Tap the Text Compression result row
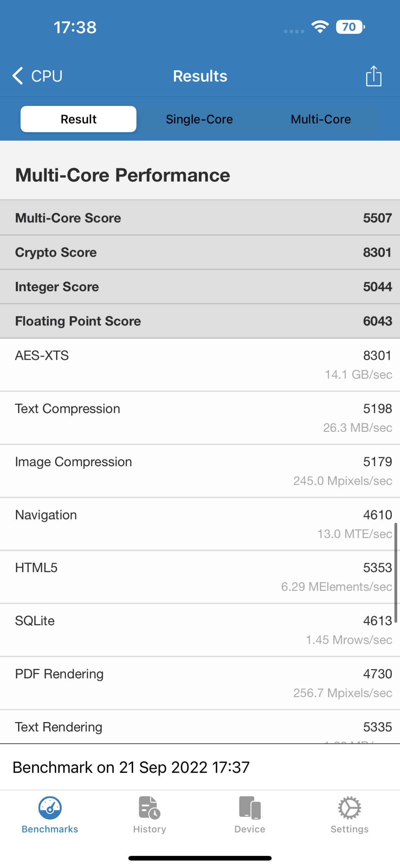 pos(200,418)
